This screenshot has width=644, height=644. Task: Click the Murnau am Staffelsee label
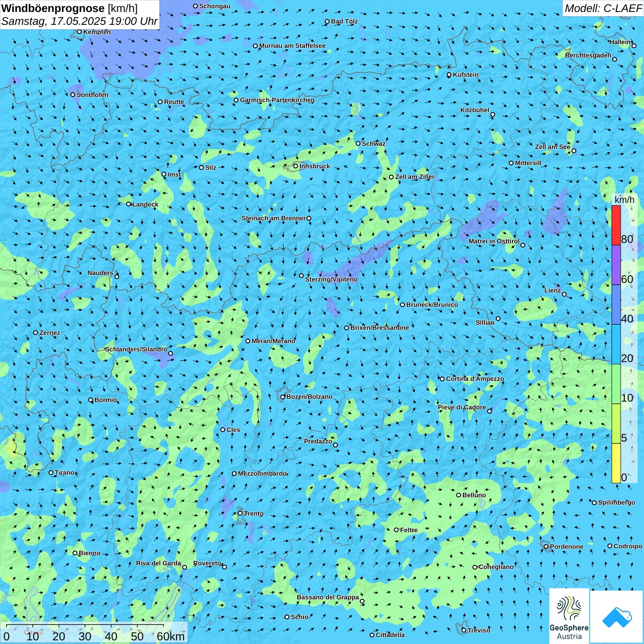click(x=293, y=46)
